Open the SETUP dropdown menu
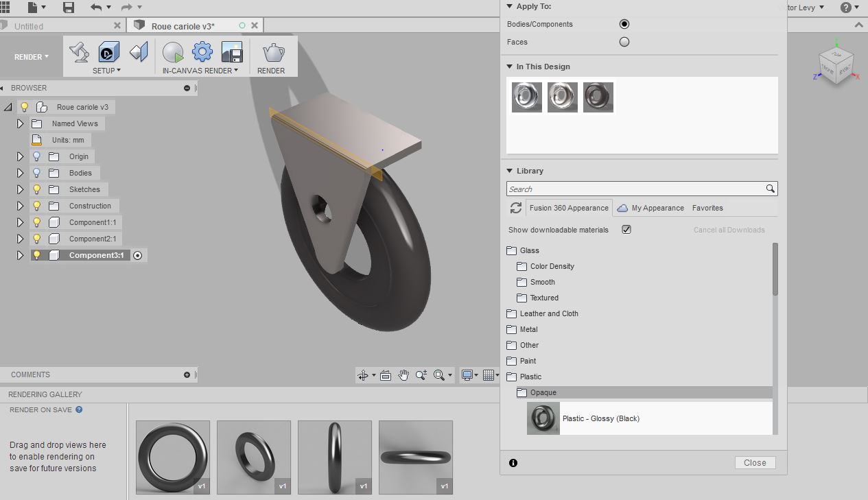The height and width of the screenshot is (500, 868). (106, 71)
